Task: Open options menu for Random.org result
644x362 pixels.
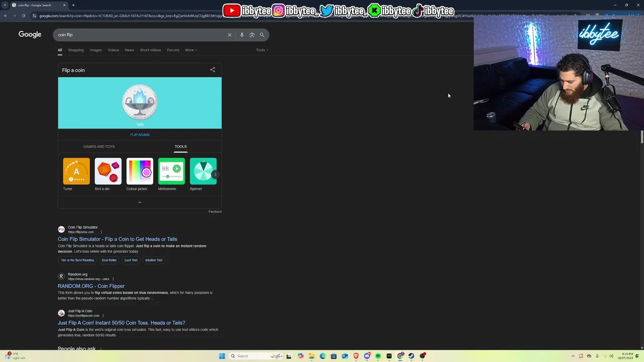Action: point(113,279)
